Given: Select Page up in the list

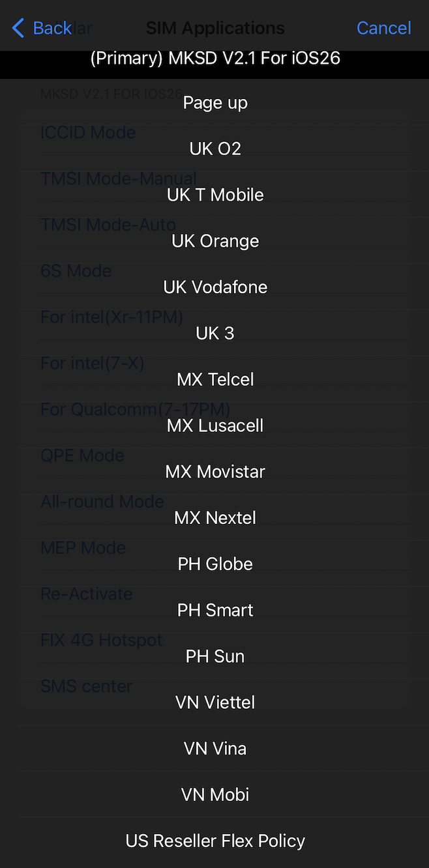Looking at the screenshot, I should pyautogui.click(x=215, y=103).
